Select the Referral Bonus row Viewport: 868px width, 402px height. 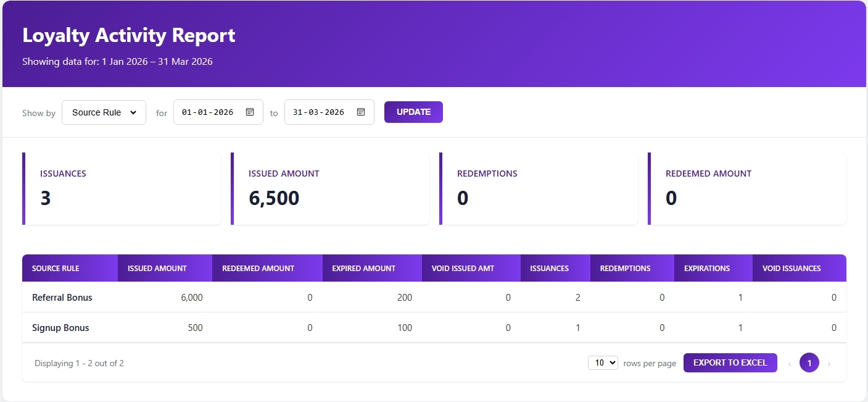pos(62,298)
